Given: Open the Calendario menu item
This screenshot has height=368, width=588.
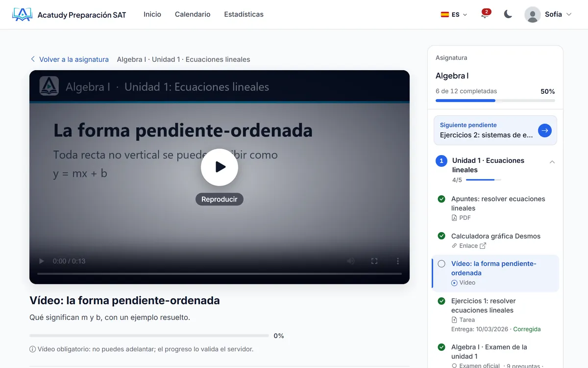Looking at the screenshot, I should point(193,15).
